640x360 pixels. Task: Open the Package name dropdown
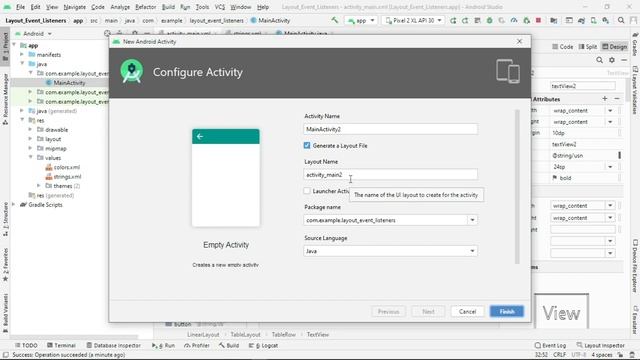472,220
